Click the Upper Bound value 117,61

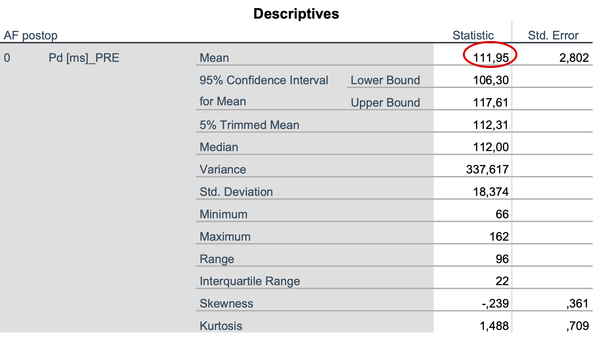click(x=491, y=103)
